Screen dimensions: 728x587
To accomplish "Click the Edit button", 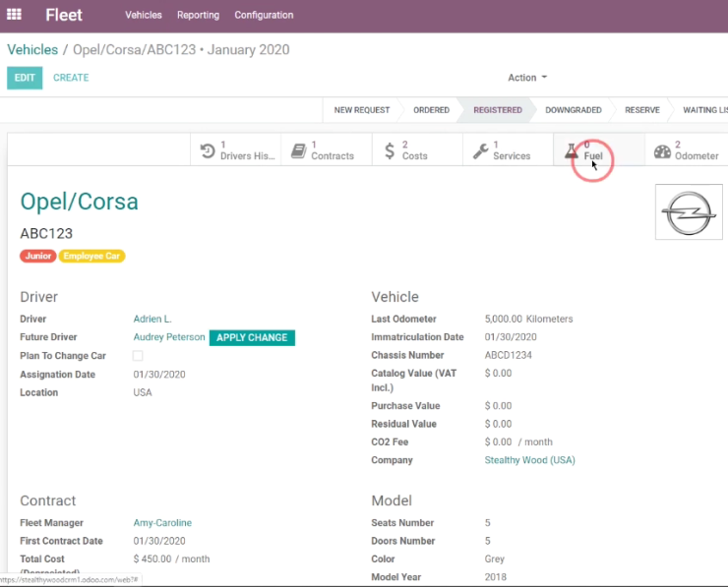I will pyautogui.click(x=25, y=78).
